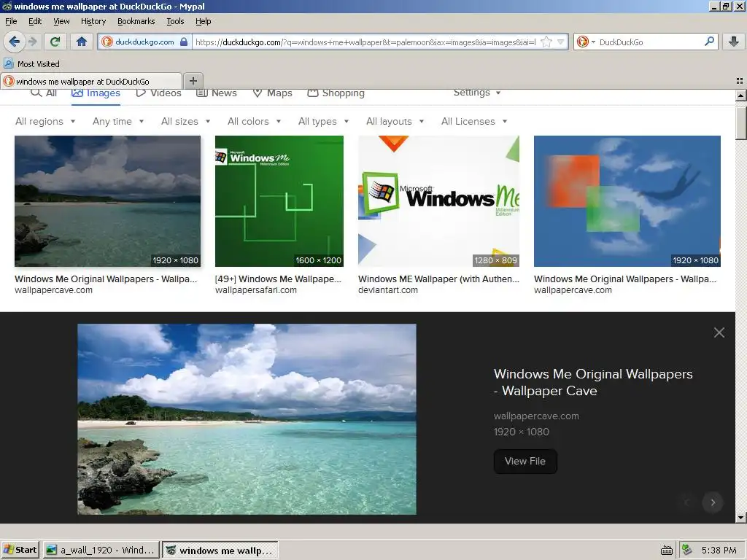Screen dimensions: 747x560
Task: Select the 'windows me wallpaper at DuckDuckGo' tab
Action: (x=91, y=81)
